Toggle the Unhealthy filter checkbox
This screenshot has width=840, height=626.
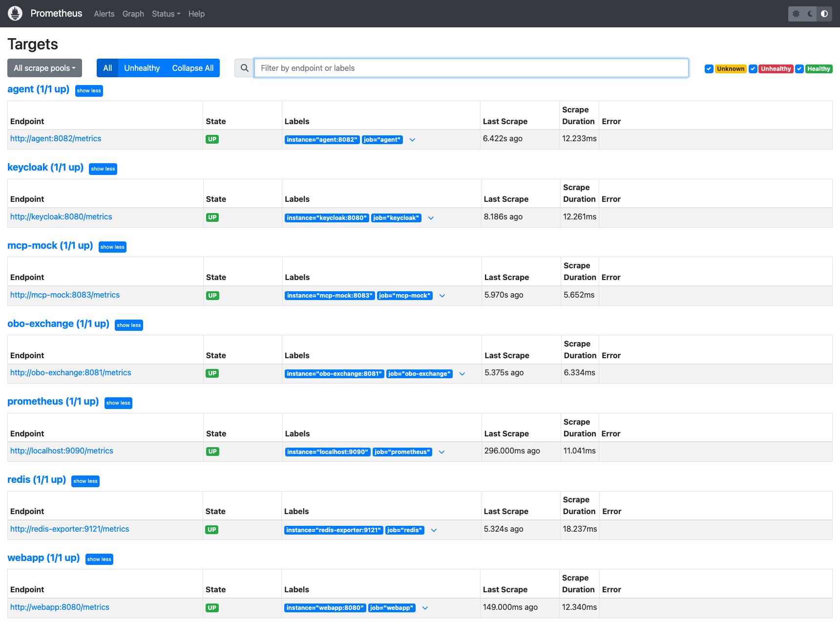coord(753,69)
